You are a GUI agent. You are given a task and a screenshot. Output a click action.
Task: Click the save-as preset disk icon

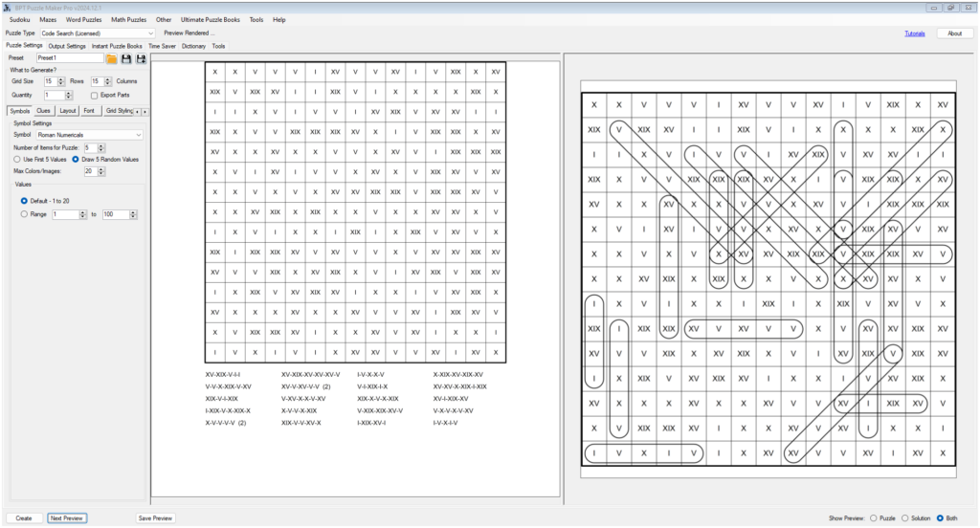point(141,58)
